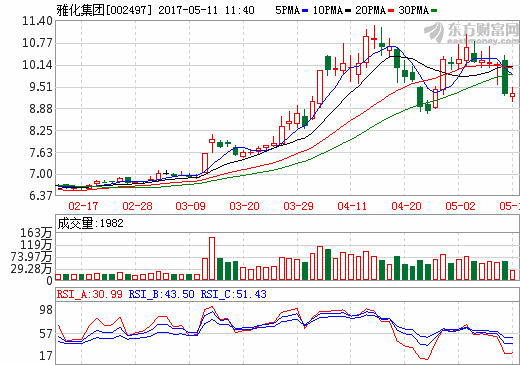This screenshot has width=520, height=365.
Task: Click the 163万 volume axis label
Action: coord(36,233)
